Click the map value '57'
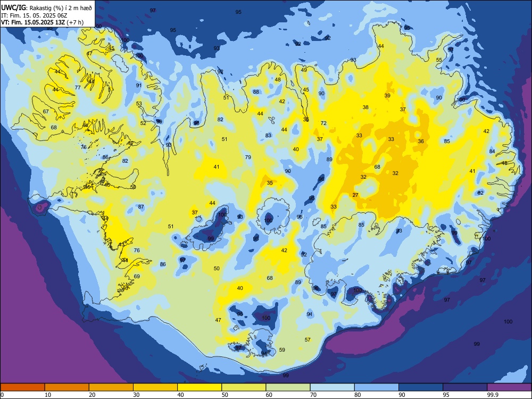 [x=307, y=339]
